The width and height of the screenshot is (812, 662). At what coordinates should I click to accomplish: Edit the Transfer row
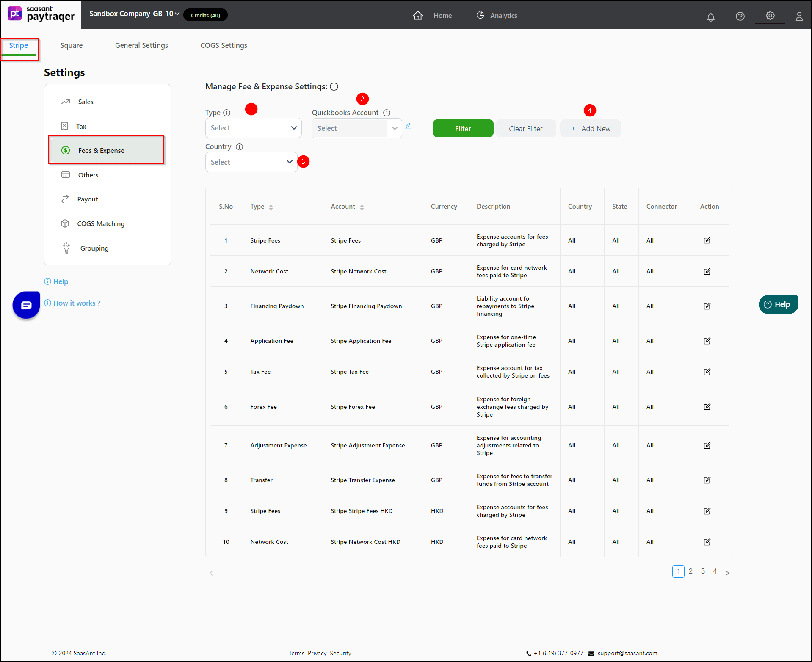pyautogui.click(x=707, y=480)
